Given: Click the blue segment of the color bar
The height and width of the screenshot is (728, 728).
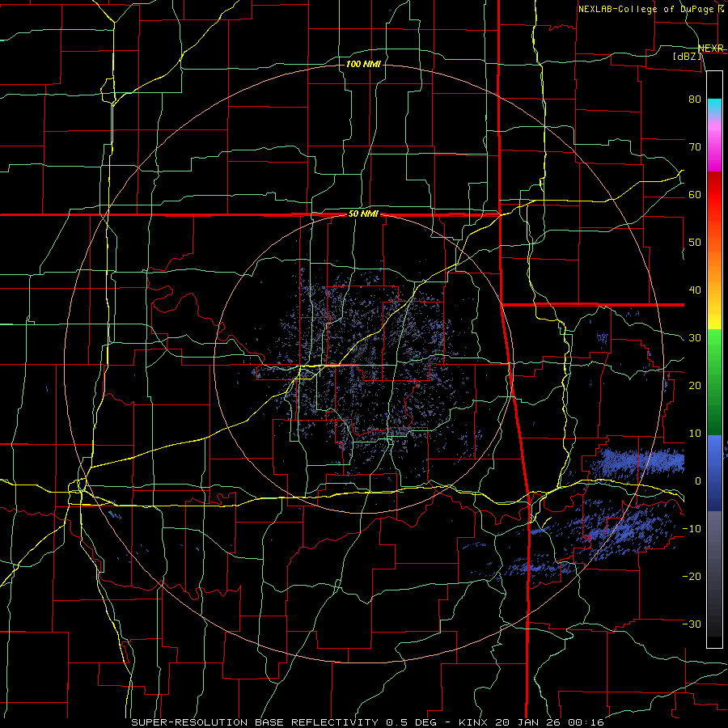Looking at the screenshot, I should coord(714,472).
